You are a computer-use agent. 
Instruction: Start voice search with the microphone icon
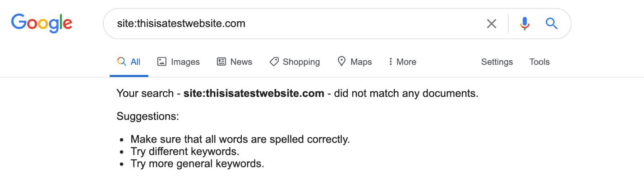click(524, 23)
